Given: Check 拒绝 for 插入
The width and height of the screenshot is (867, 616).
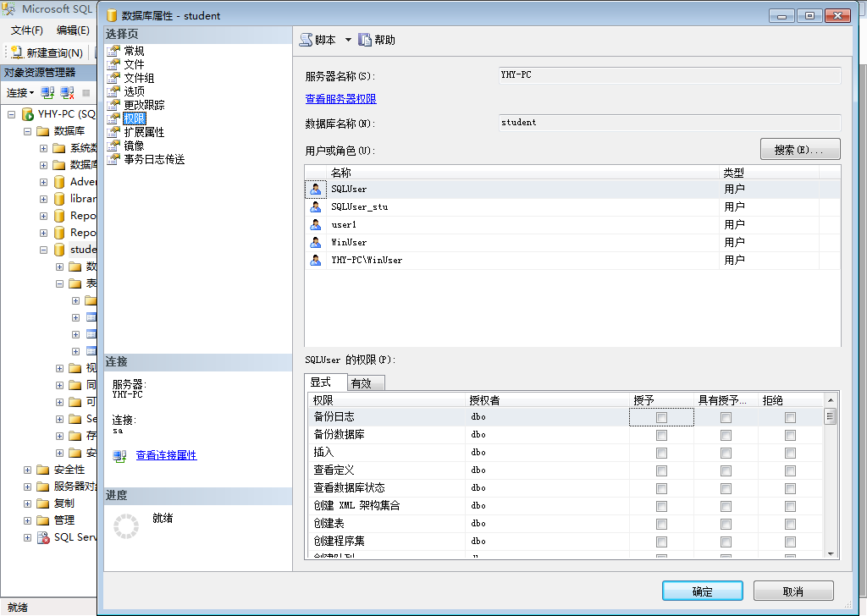Looking at the screenshot, I should [790, 453].
